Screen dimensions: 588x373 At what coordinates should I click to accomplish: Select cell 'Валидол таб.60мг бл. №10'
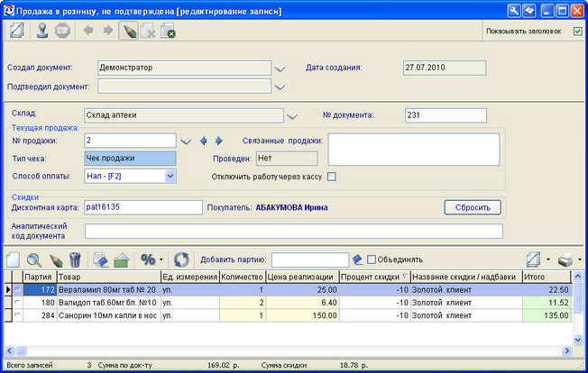pyautogui.click(x=109, y=303)
